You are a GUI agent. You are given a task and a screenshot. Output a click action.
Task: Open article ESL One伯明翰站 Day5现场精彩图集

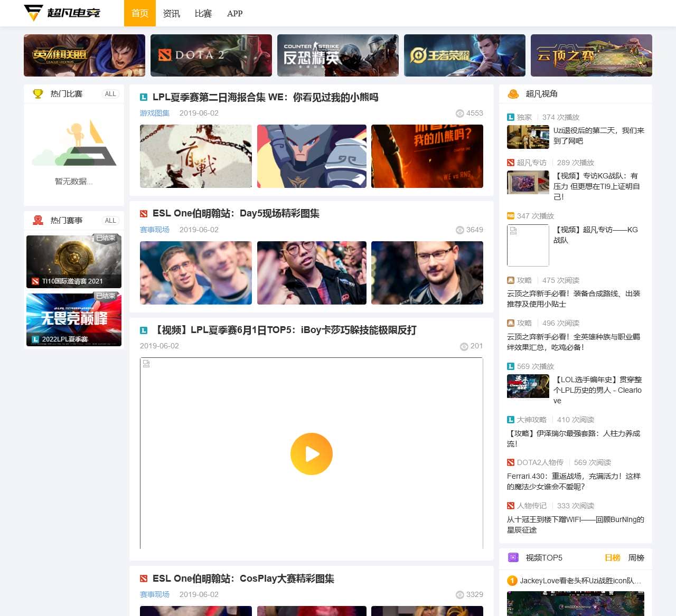[236, 213]
